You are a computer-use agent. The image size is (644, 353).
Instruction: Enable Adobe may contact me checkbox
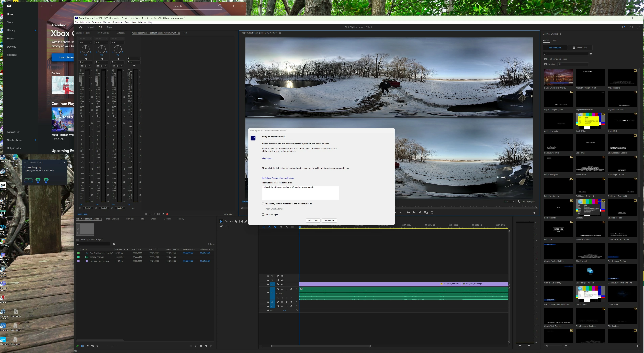pyautogui.click(x=263, y=204)
